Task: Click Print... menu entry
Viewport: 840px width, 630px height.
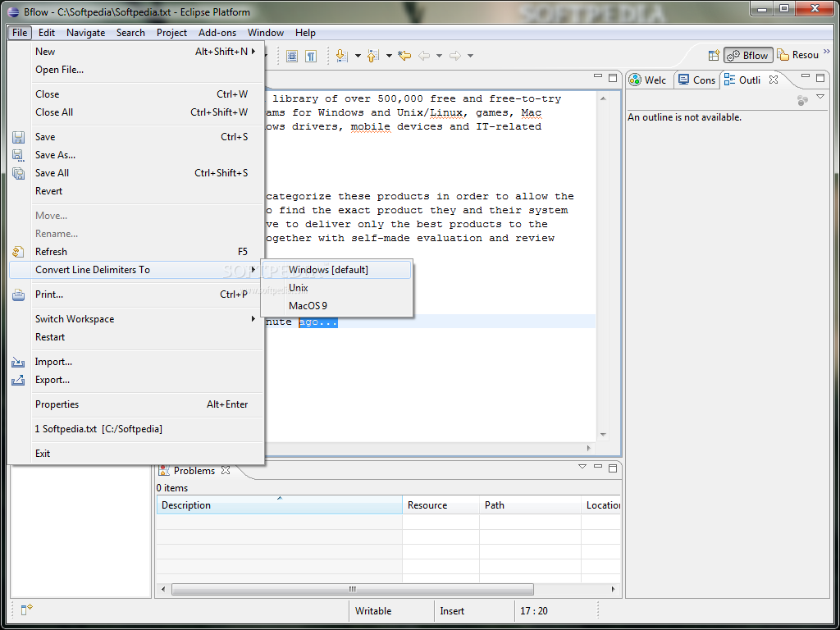Action: (x=137, y=294)
